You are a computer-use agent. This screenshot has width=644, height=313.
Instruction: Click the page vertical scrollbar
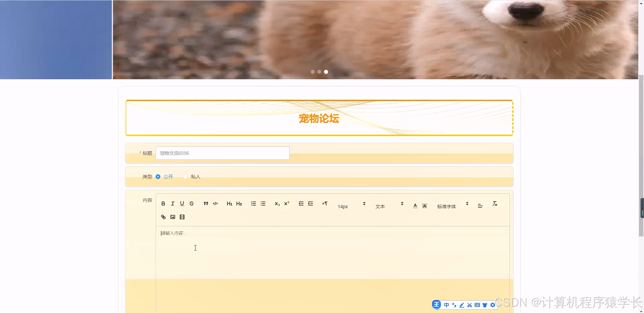(641, 156)
